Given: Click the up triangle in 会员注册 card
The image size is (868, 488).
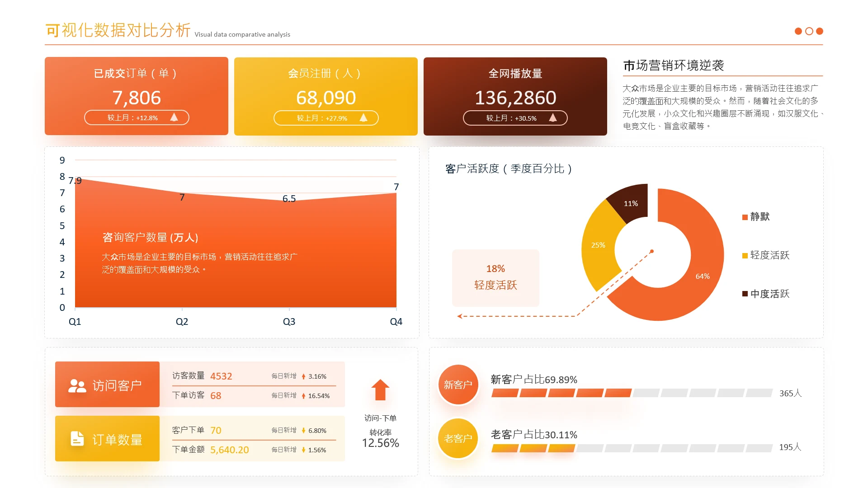Looking at the screenshot, I should (363, 118).
